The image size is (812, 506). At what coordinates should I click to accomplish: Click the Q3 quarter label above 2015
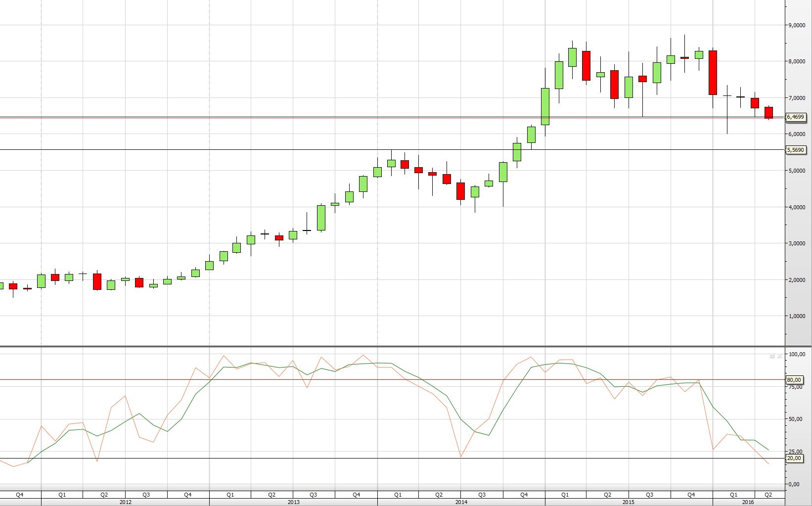point(649,495)
